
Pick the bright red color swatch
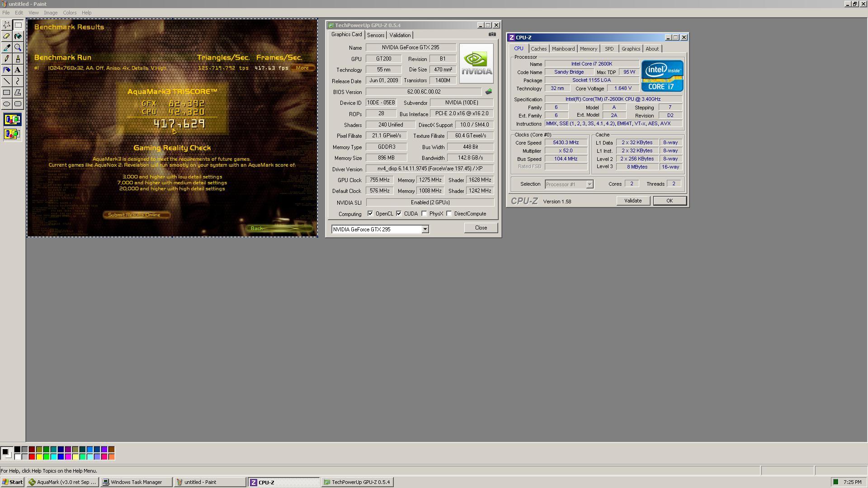32,457
